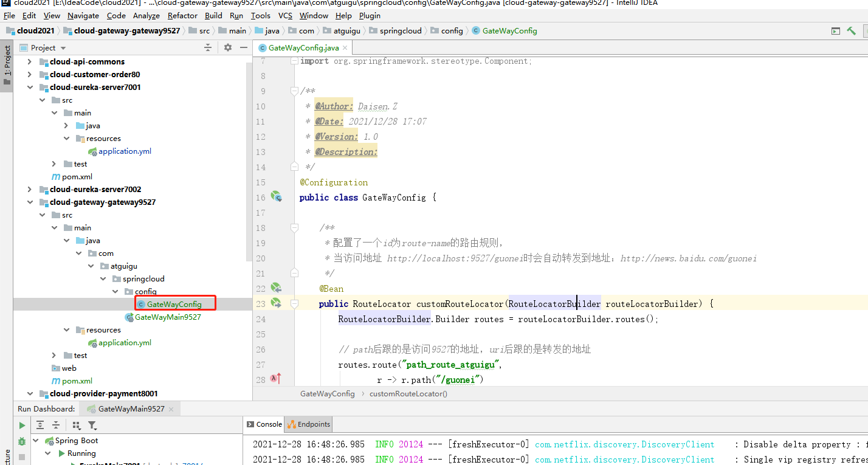Click application.yml icon under cloud-eureka-server7001 resources
Screen dimensions: 868x465
pos(92,151)
